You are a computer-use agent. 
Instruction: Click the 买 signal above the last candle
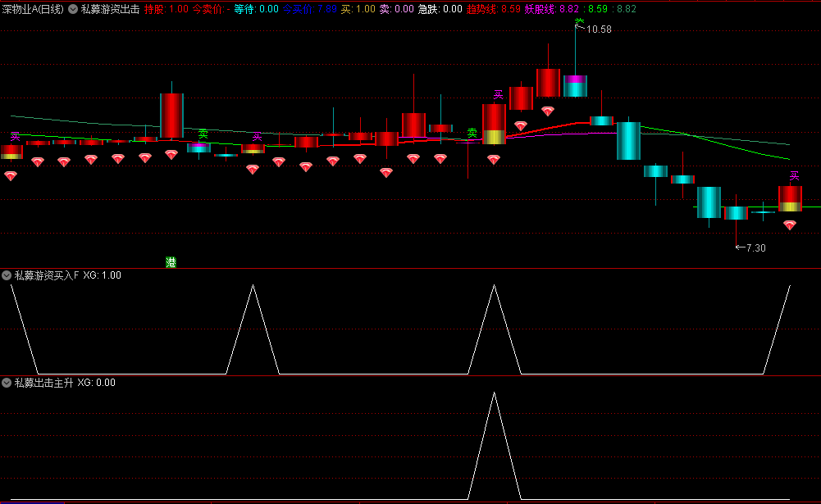(794, 176)
